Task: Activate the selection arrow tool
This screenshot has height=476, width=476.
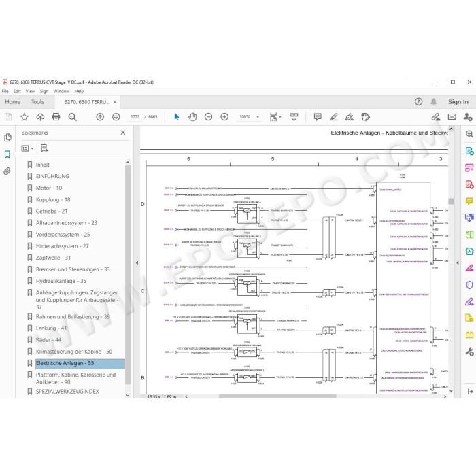Action: [x=176, y=117]
